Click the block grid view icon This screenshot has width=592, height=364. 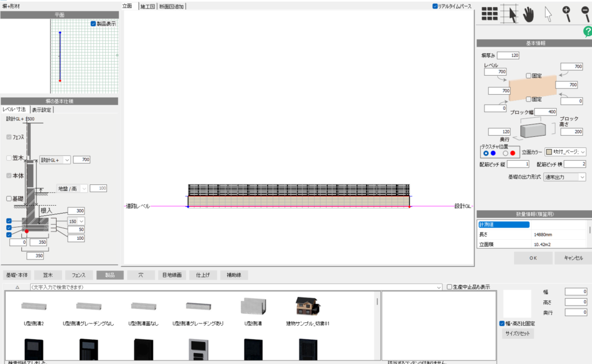[490, 14]
